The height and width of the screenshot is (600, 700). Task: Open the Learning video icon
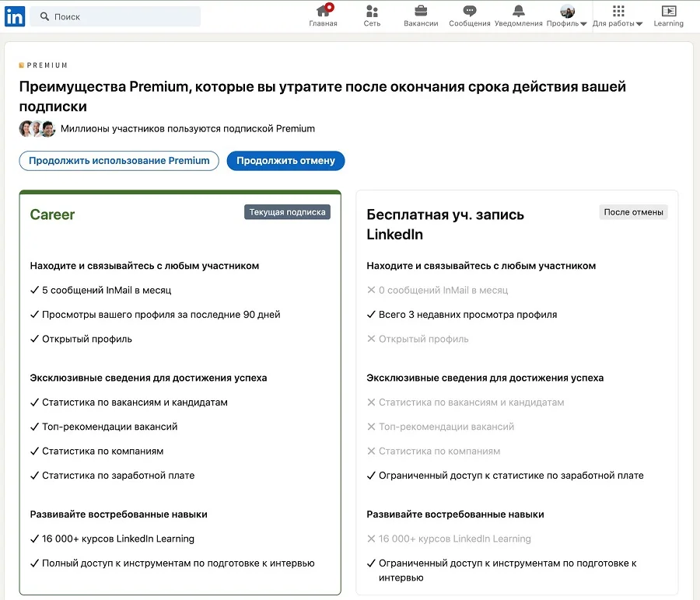668,11
